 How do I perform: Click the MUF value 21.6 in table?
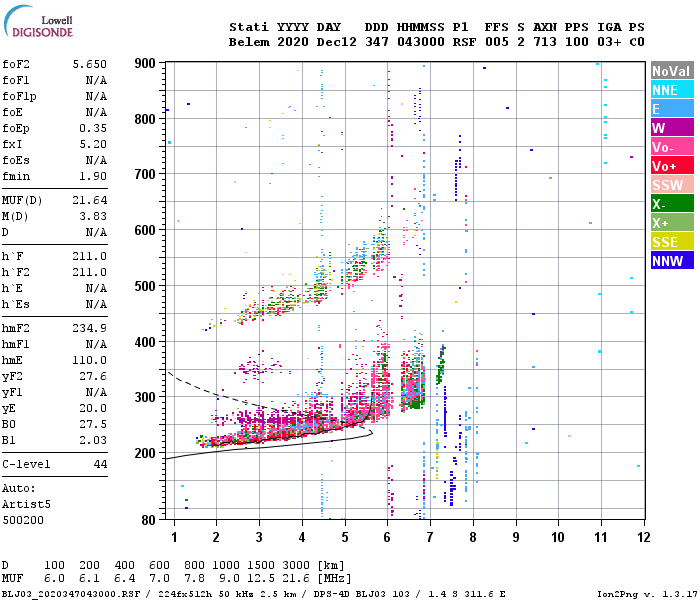(x=296, y=579)
